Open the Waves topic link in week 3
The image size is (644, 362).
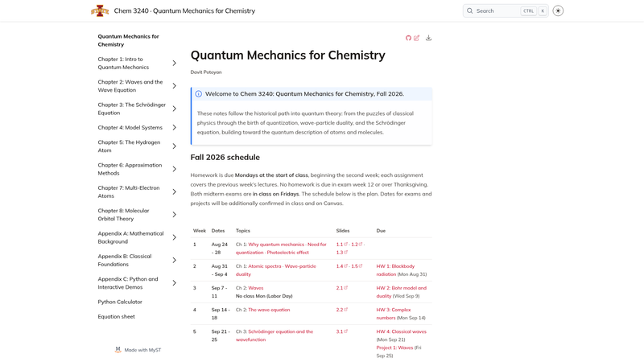point(255,288)
